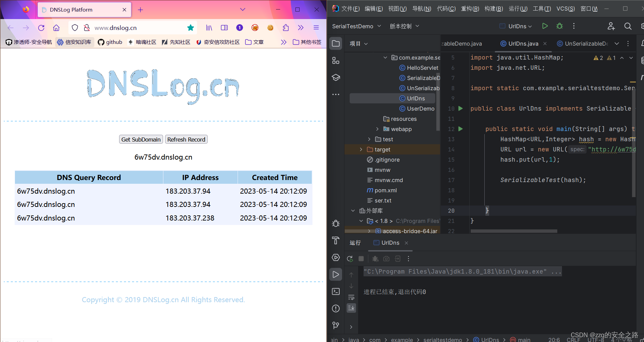Click Refresh Record button on DNSLog page

point(186,140)
